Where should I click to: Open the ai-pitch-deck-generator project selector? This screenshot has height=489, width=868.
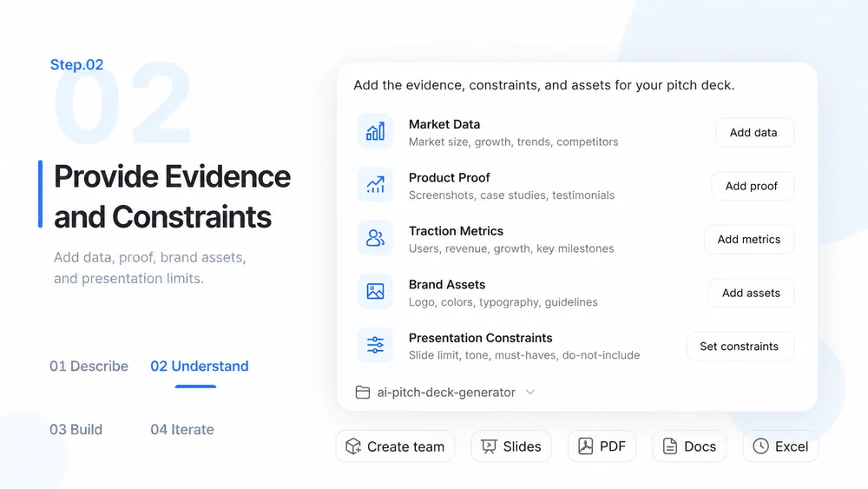click(x=445, y=392)
